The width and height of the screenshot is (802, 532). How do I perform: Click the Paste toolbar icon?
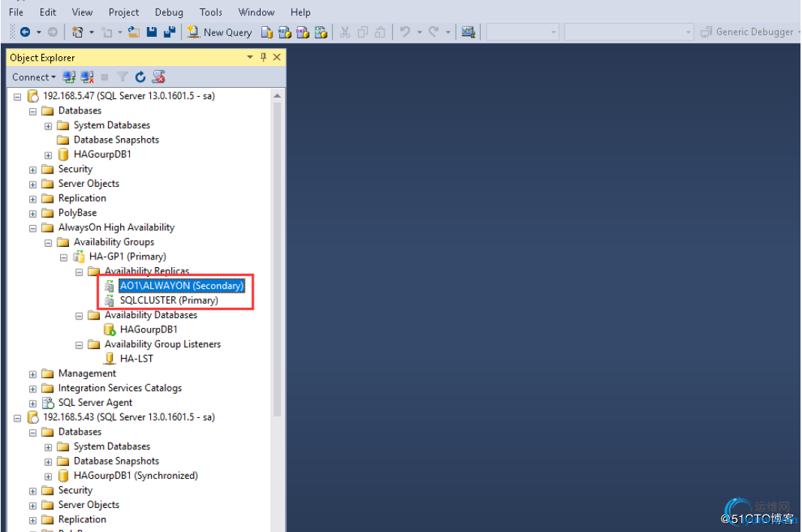[380, 32]
